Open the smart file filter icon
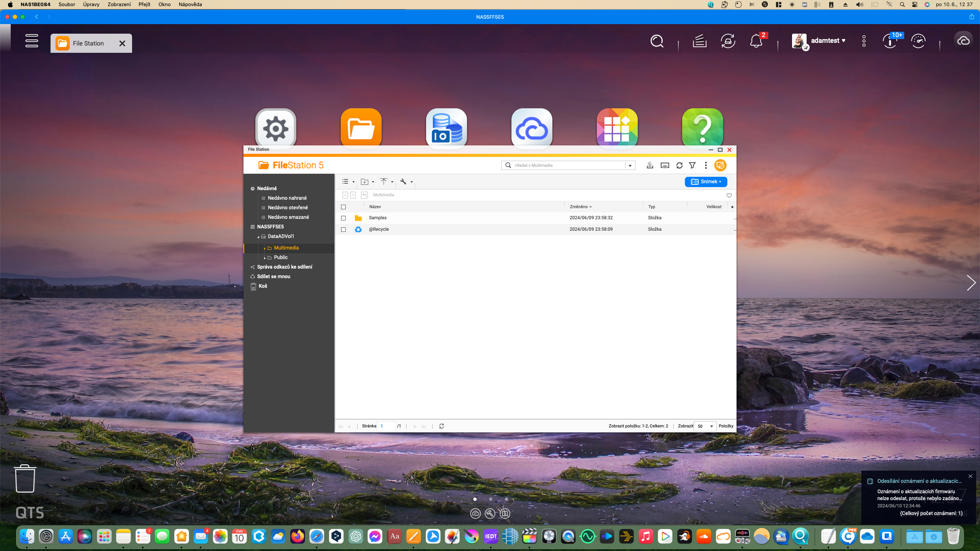The height and width of the screenshot is (551, 980). [x=692, y=165]
